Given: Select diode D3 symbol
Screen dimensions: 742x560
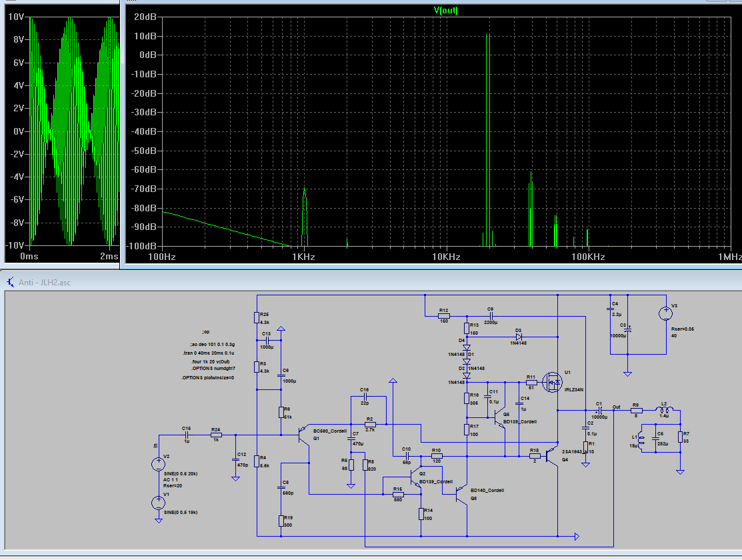Looking at the screenshot, I should pos(519,337).
